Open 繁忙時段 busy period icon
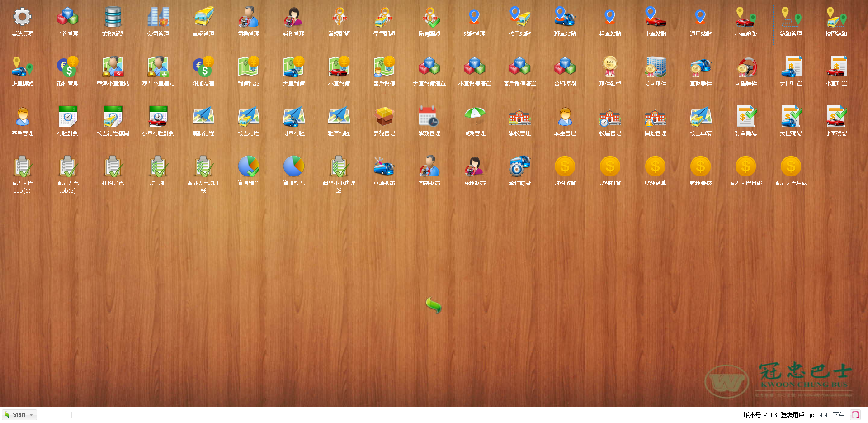This screenshot has height=423, width=868. [519, 166]
